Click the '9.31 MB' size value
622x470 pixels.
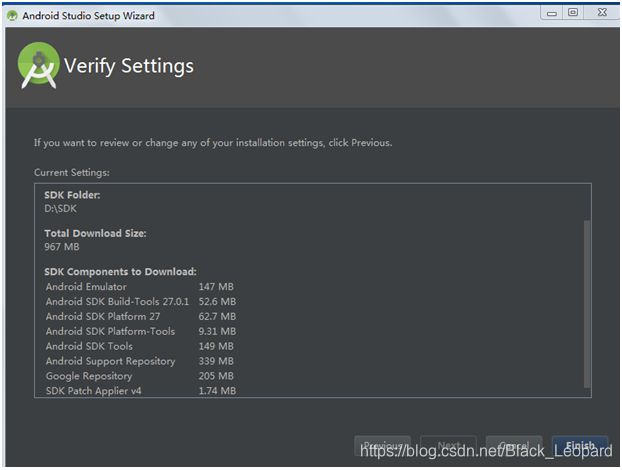(217, 331)
